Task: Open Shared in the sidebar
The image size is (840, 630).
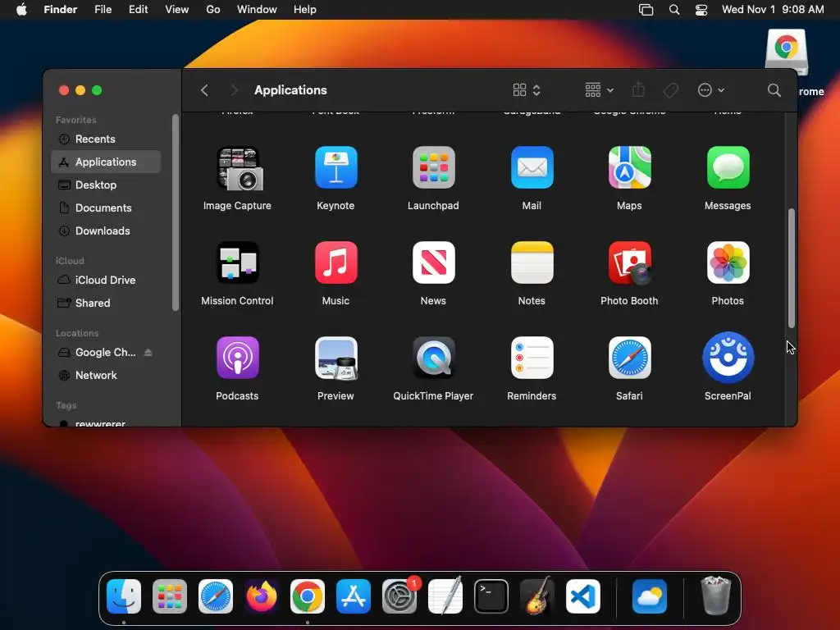Action: click(106, 304)
